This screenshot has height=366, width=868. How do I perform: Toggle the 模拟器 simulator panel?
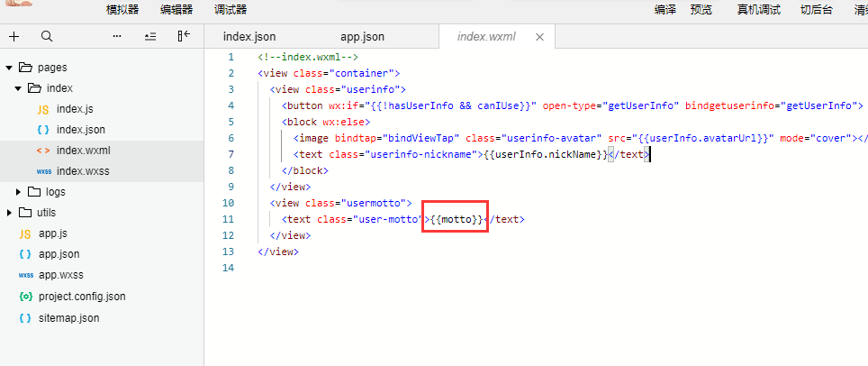point(122,9)
